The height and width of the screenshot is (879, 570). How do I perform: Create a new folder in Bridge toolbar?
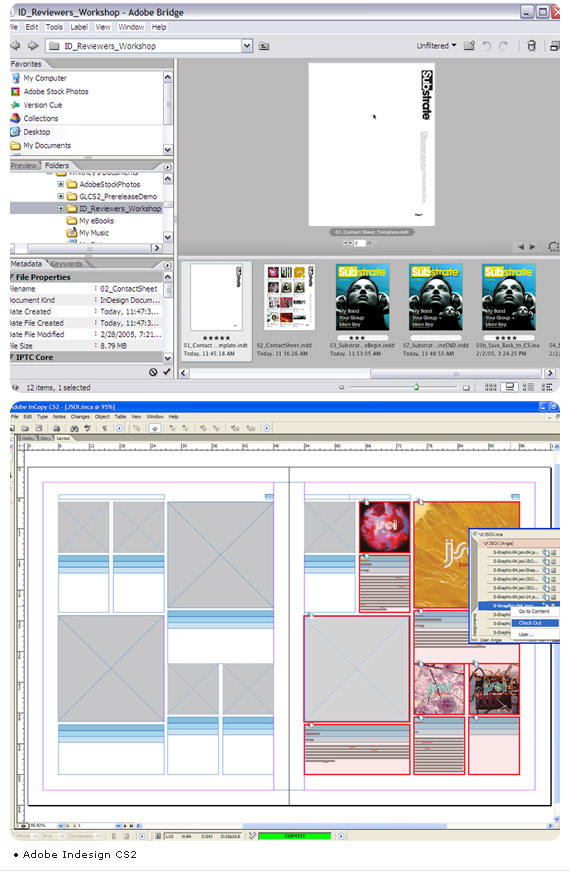point(469,45)
